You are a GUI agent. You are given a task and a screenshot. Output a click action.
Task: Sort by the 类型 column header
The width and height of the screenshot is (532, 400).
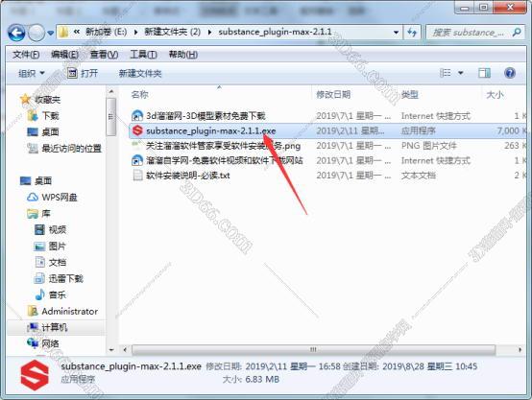(410, 95)
